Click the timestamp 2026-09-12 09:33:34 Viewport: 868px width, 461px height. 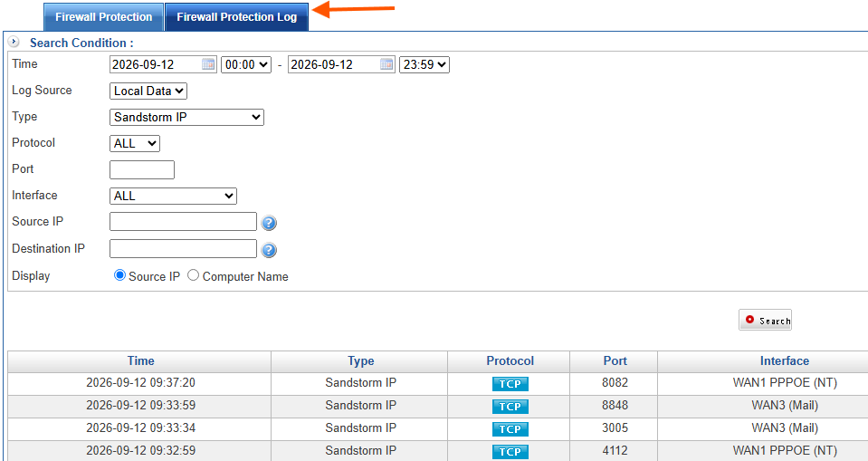tap(140, 428)
